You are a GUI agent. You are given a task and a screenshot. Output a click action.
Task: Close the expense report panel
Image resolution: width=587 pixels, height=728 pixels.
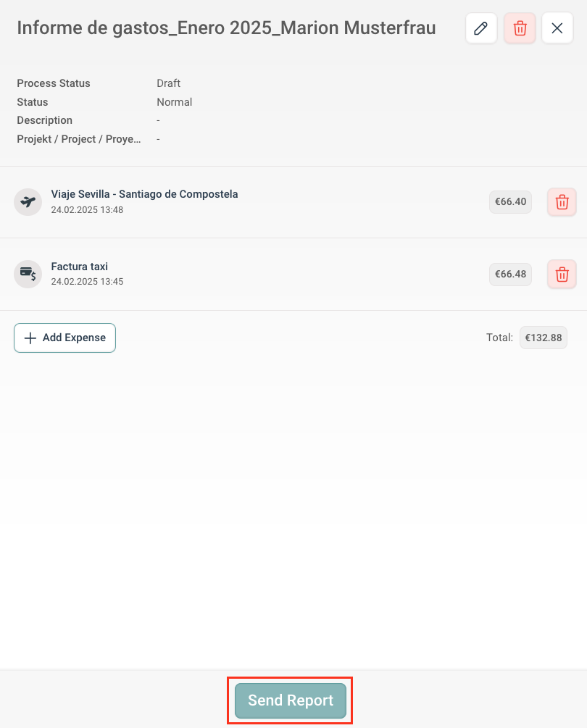(557, 28)
